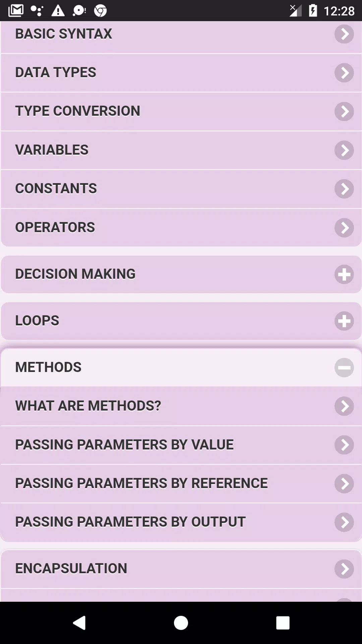
Task: Open What Are Methods? topic
Action: coord(181,406)
